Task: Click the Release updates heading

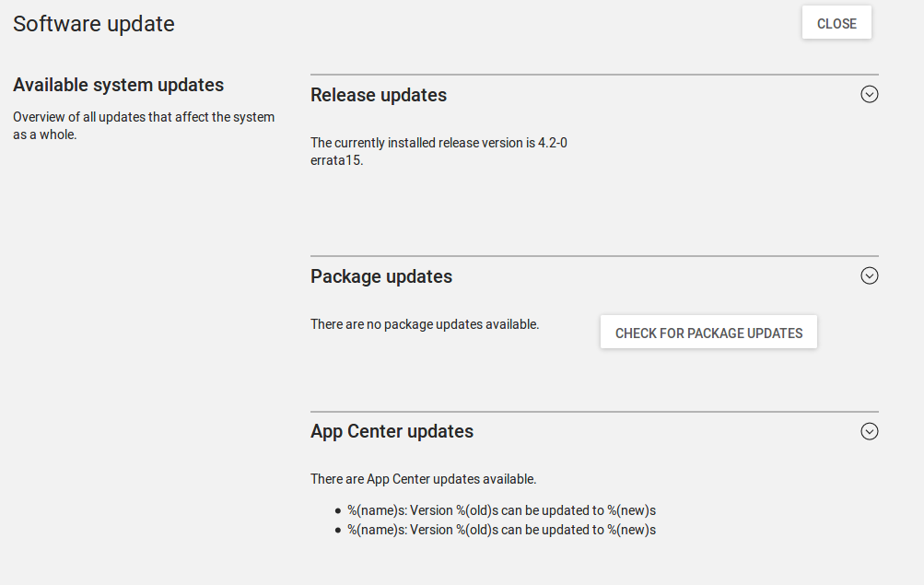Action: pyautogui.click(x=379, y=95)
